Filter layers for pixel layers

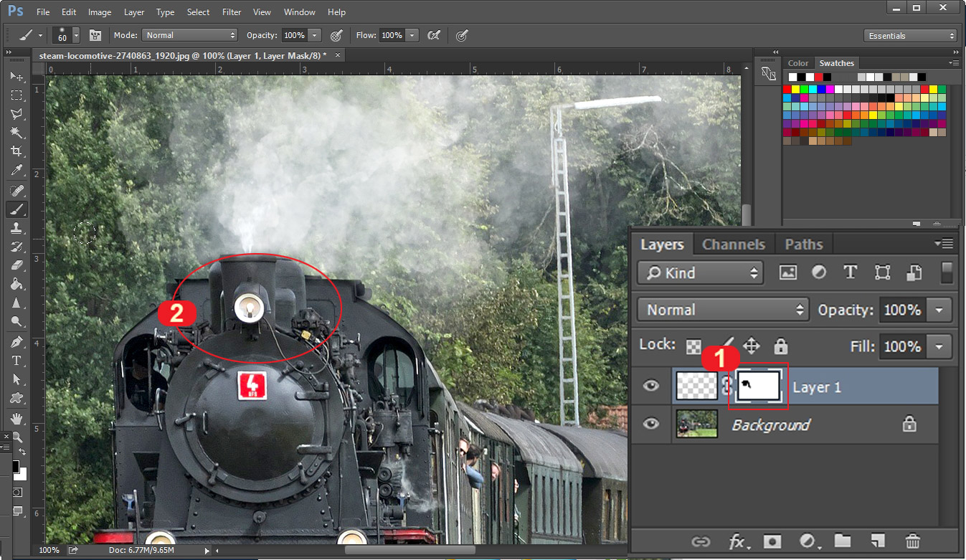pos(788,273)
